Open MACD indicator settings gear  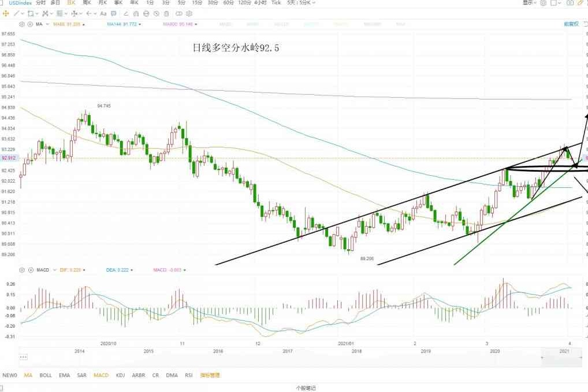coord(22,269)
